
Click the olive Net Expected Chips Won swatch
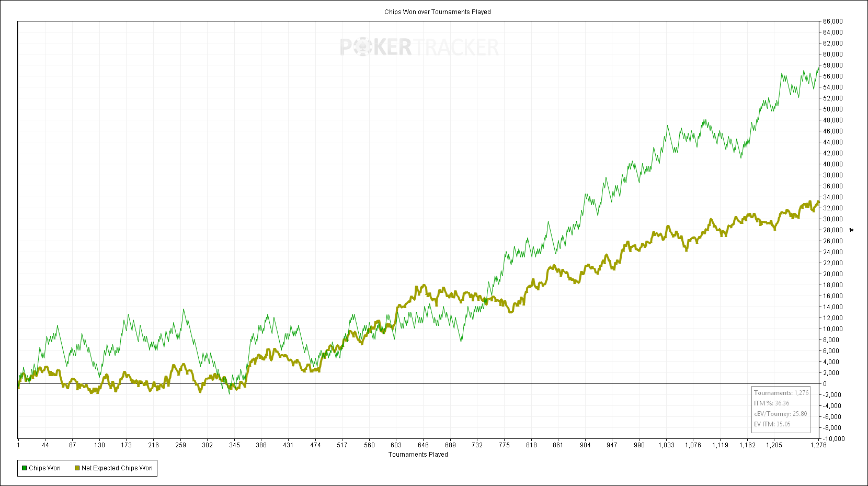click(x=77, y=468)
